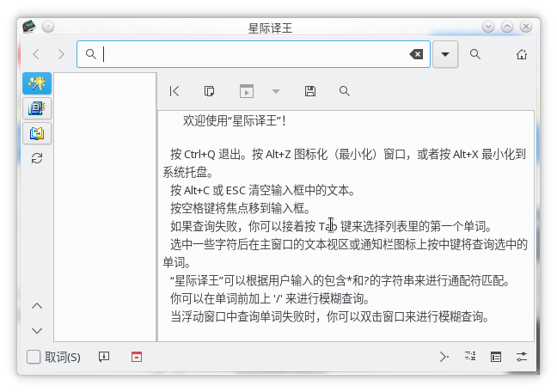This screenshot has height=392, width=557.
Task: Open the search history dropdown arrow
Action: 445,54
